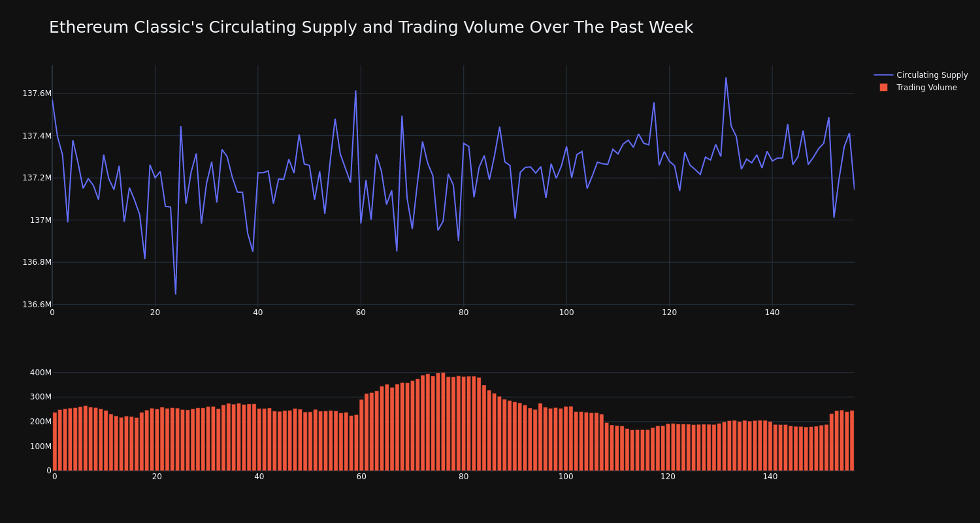This screenshot has width=980, height=523.
Task: Click the 136.6M y-axis label
Action: coord(37,305)
